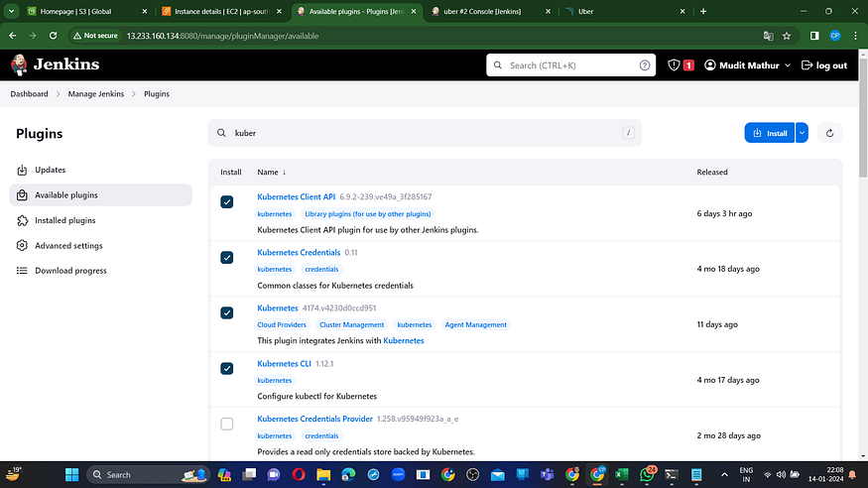
Task: Open Download progress in the sidebar
Action: 101,271
